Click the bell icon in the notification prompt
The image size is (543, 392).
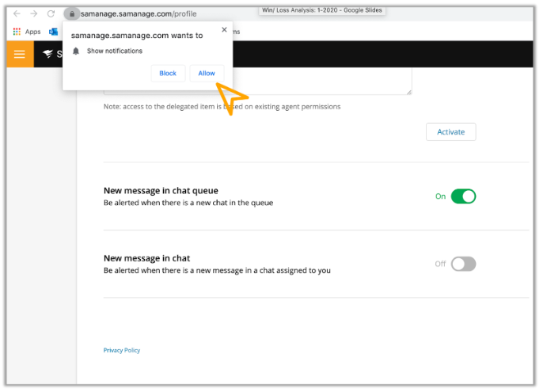tap(76, 51)
